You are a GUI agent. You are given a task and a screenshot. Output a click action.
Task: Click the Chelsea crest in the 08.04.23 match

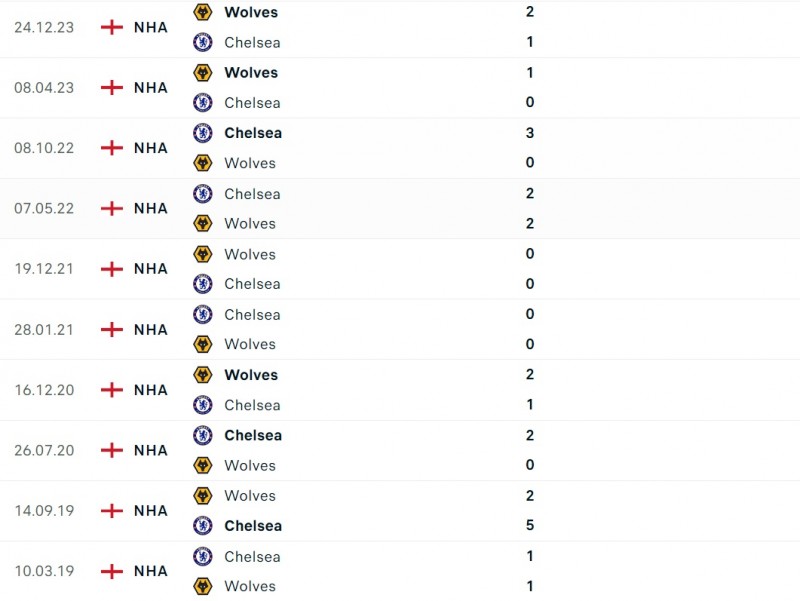pyautogui.click(x=202, y=102)
